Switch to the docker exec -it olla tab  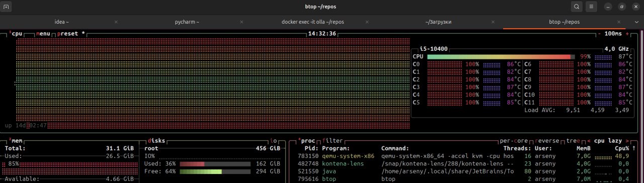[x=313, y=22]
